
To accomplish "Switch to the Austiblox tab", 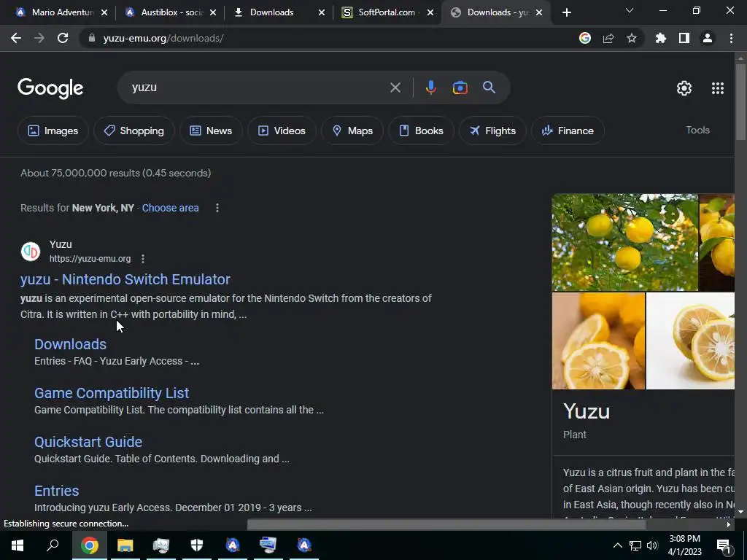I will (170, 12).
